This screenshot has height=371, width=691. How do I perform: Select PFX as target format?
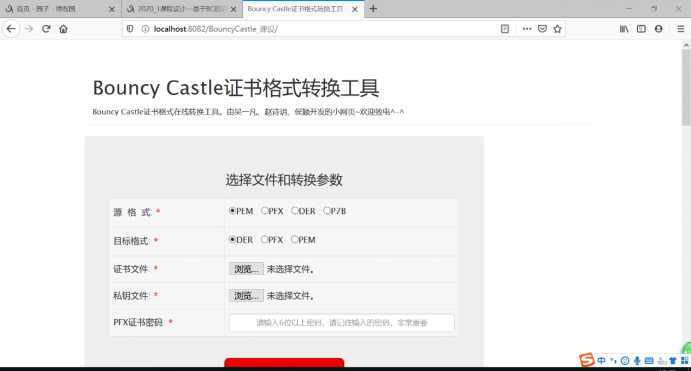coord(264,240)
